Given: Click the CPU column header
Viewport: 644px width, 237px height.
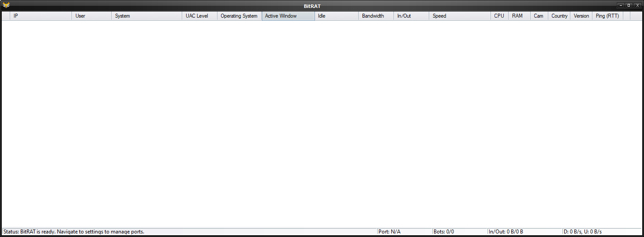Looking at the screenshot, I should 499,16.
